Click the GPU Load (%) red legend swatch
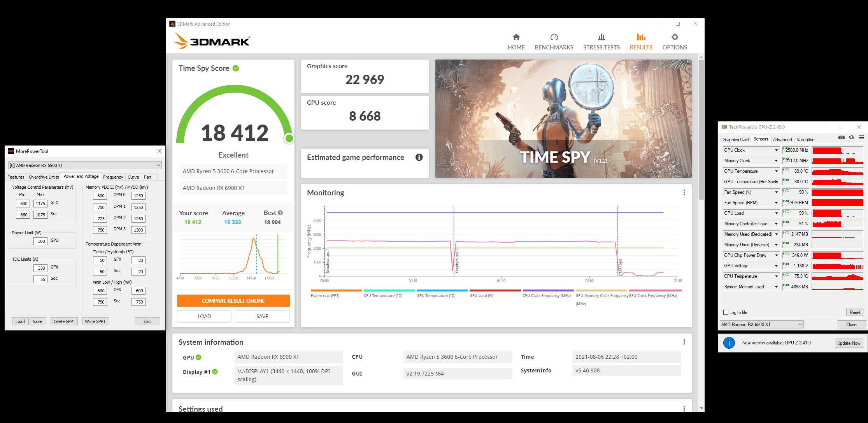This screenshot has height=423, width=868. 495,290
